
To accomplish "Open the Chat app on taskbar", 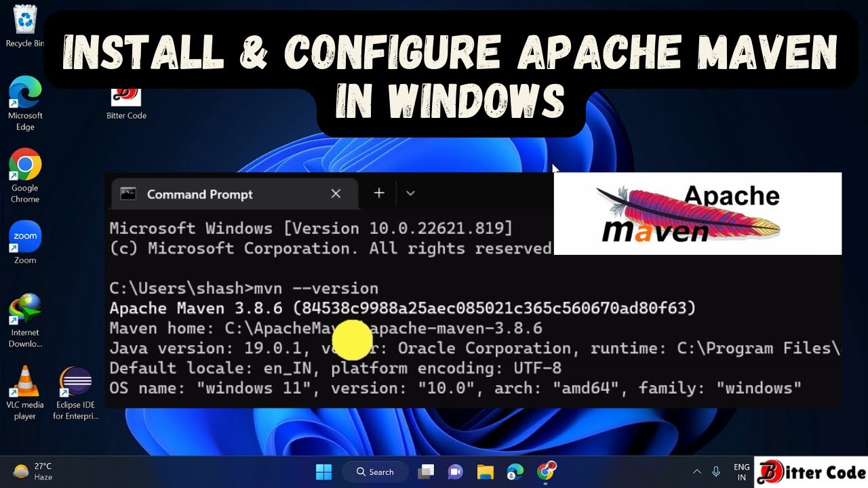I will tap(455, 472).
